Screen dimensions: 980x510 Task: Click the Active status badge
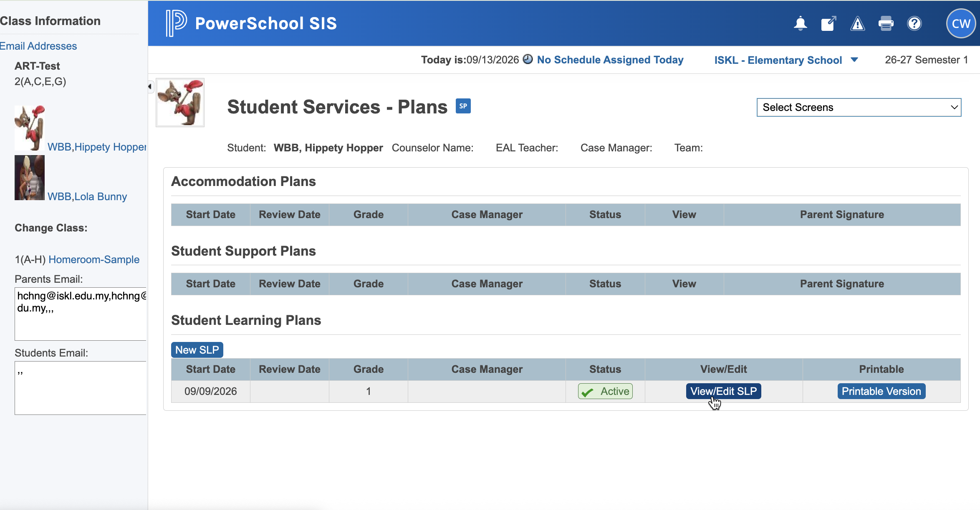pos(605,391)
